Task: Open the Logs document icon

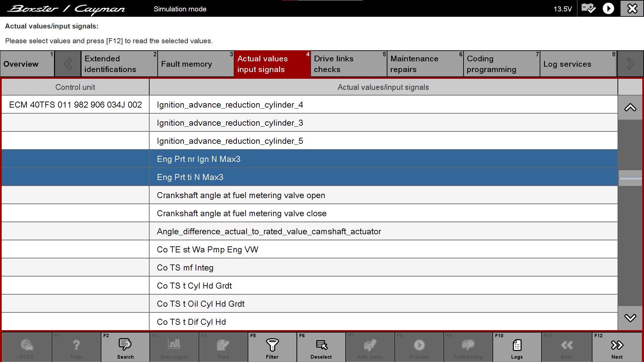Action: tap(517, 345)
